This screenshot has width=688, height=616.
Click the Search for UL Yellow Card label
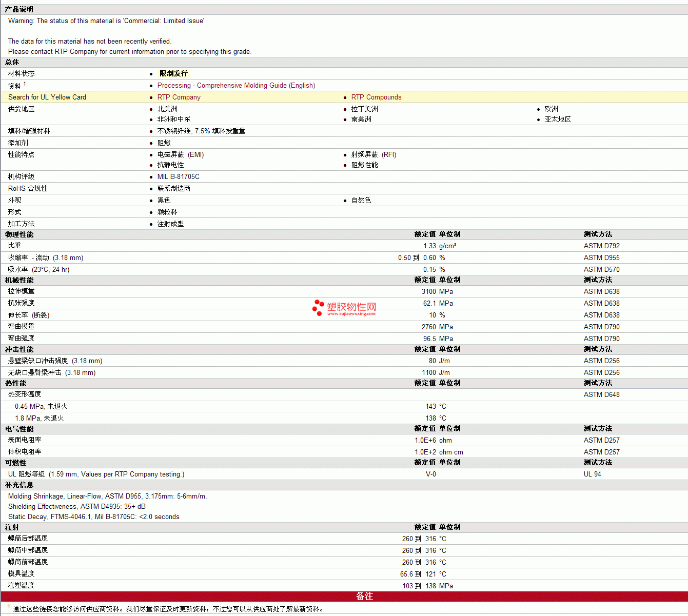click(x=47, y=97)
